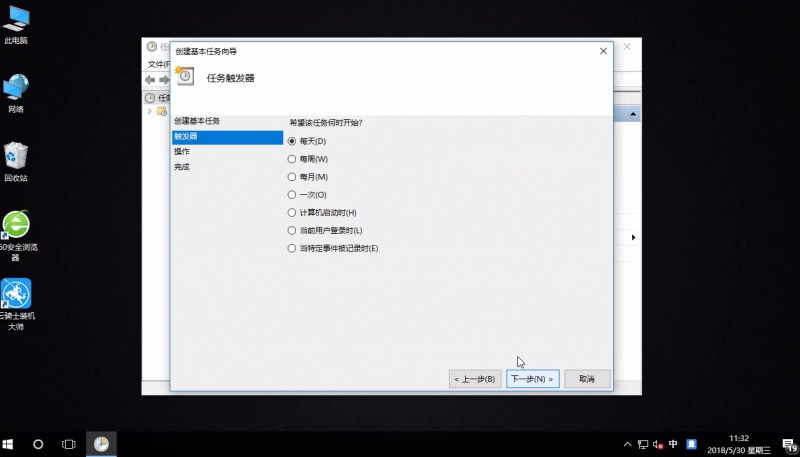Collapse the actions pane header arrow
The height and width of the screenshot is (457, 800).
point(633,114)
